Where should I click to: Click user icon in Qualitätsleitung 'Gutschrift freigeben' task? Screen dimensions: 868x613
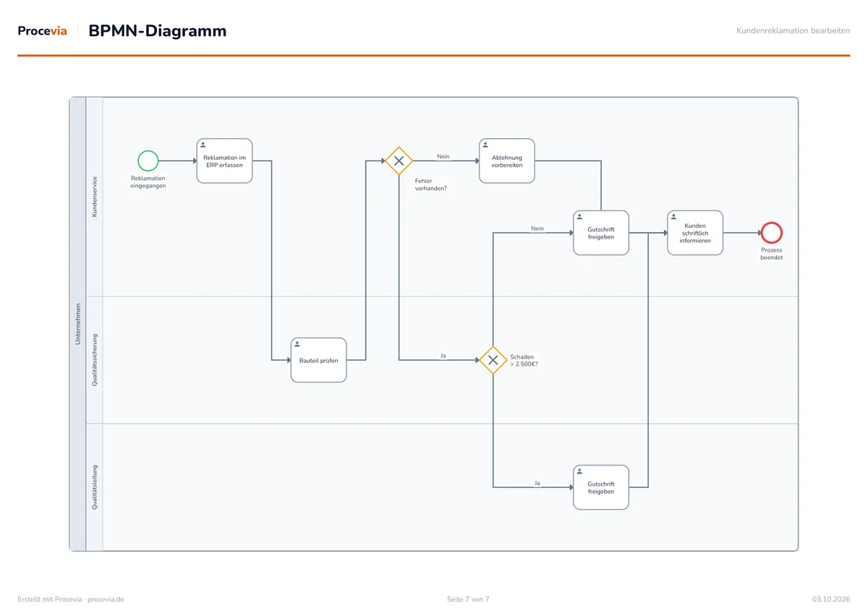(x=579, y=472)
